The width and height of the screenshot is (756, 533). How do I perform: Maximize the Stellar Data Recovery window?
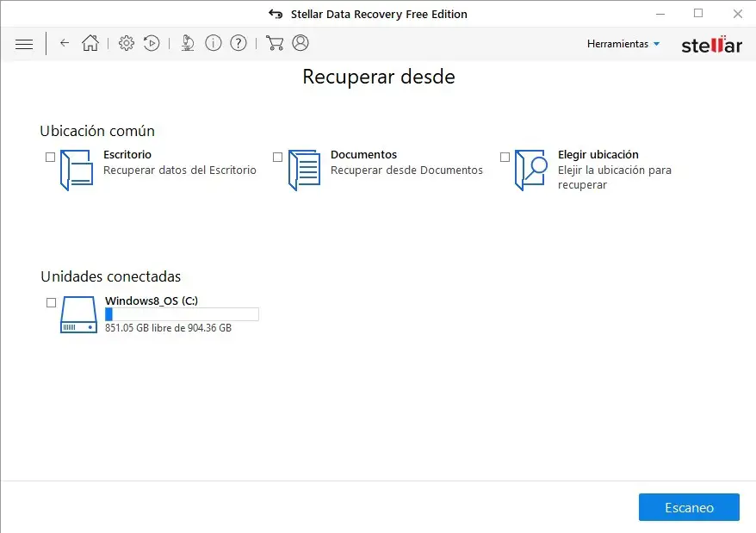pyautogui.click(x=698, y=14)
